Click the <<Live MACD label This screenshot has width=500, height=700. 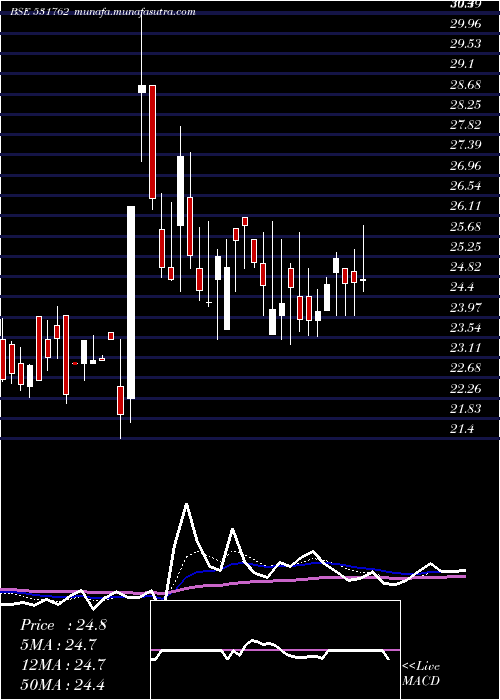421,673
